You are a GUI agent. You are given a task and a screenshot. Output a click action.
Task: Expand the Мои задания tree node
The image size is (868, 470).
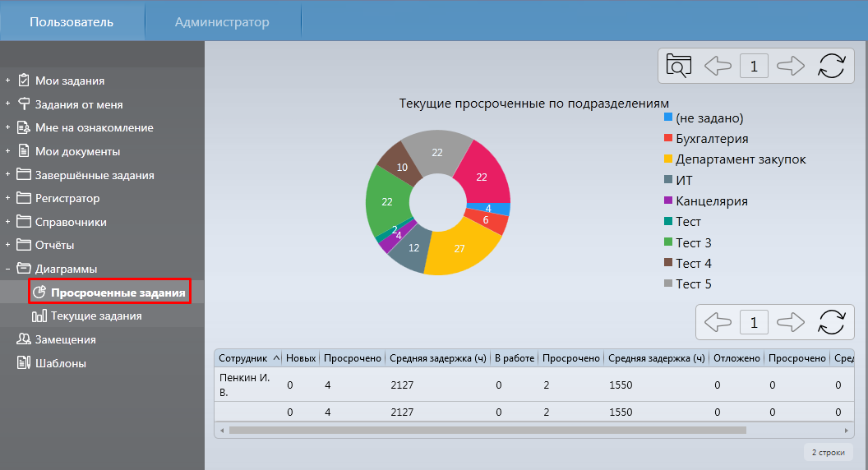7,81
